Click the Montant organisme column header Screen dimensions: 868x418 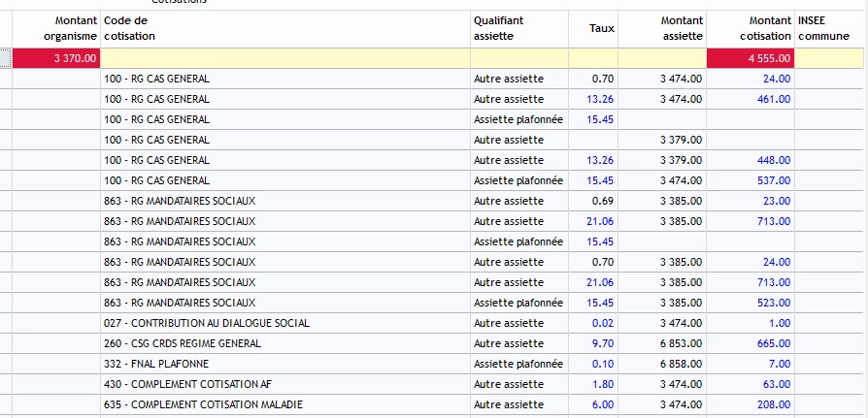56,28
